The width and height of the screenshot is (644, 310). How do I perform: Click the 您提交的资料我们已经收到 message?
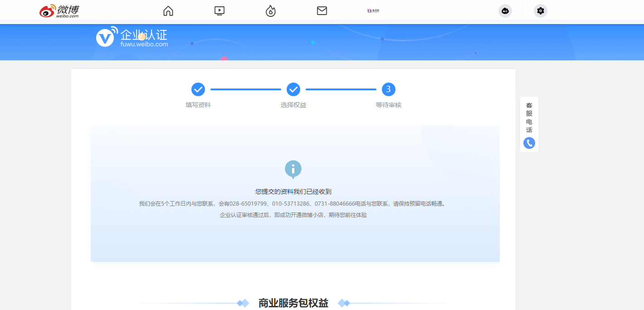point(293,192)
